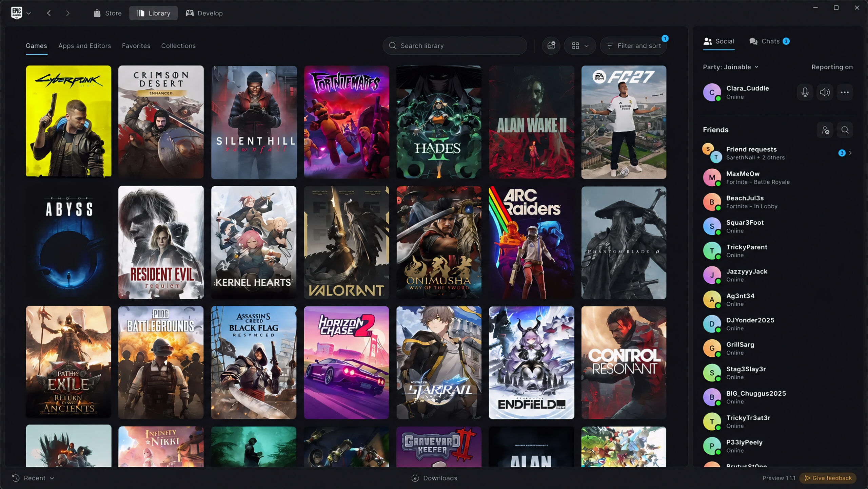Open the PUBG Battlegrounds tile
This screenshot has width=868, height=489.
point(161,362)
